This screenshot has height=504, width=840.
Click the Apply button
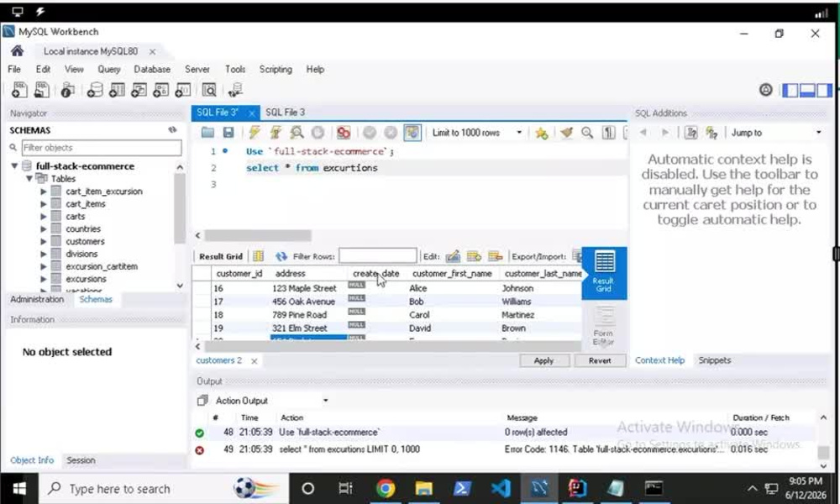pyautogui.click(x=543, y=360)
